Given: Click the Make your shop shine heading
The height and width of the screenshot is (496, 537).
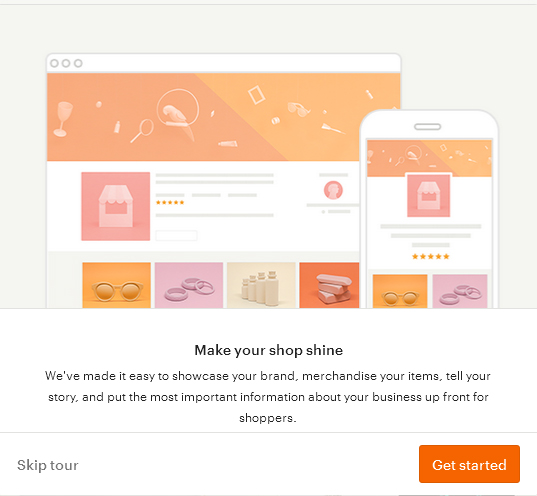Looking at the screenshot, I should [x=268, y=350].
